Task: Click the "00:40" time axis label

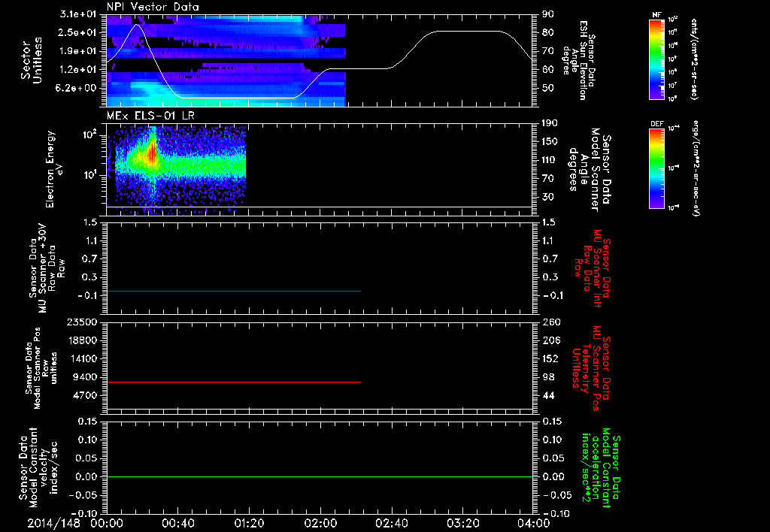Action: 177,523
